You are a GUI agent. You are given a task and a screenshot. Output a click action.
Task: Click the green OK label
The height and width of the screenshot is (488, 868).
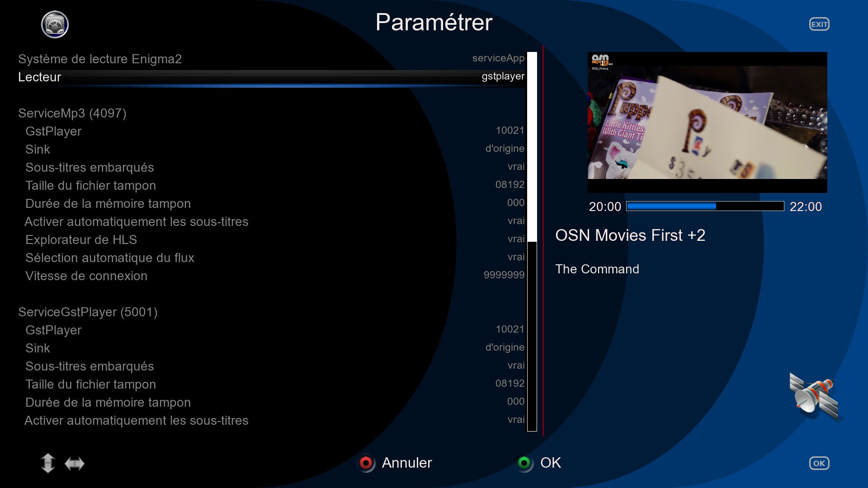click(x=550, y=463)
